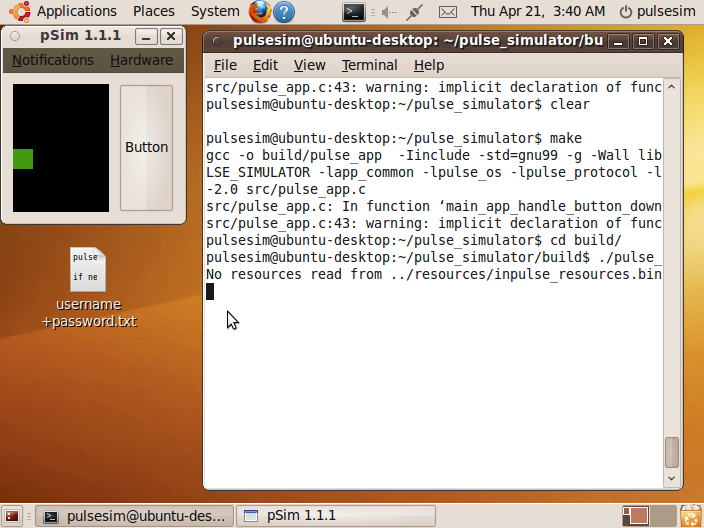Click the Show Desktop icon
Screen dimensions: 704x528
click(11, 516)
